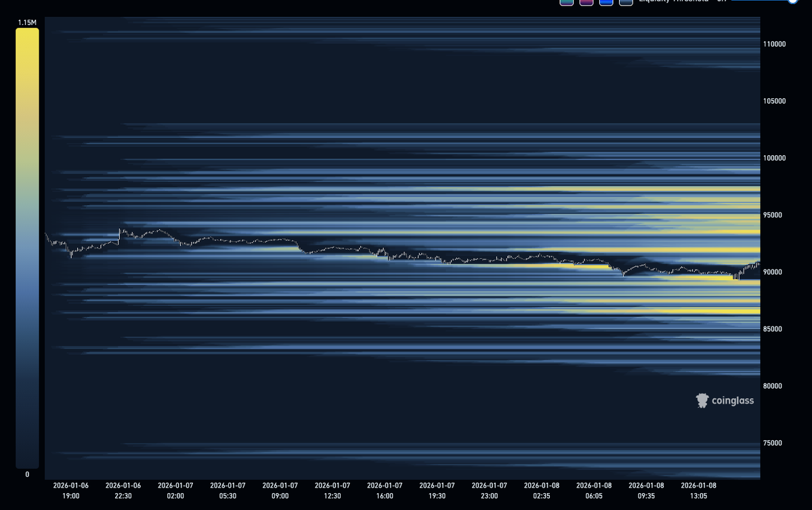The image size is (812, 510).
Task: Click the 2026-01-07 19:30 time label
Action: pyautogui.click(x=437, y=490)
